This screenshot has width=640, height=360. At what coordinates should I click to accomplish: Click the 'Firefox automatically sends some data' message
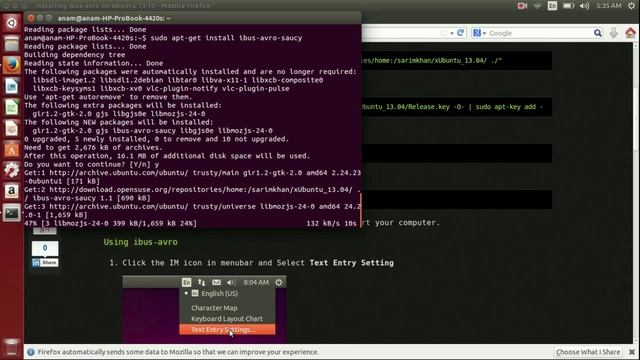(178, 352)
